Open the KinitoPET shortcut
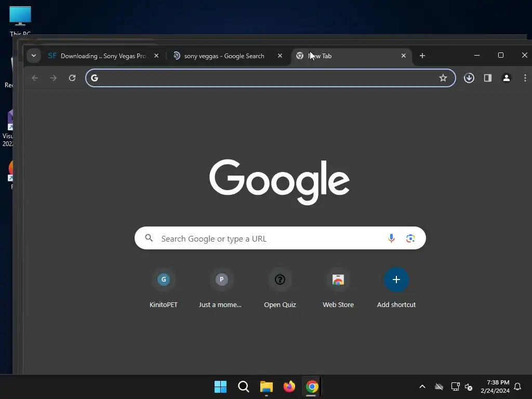 click(x=164, y=288)
